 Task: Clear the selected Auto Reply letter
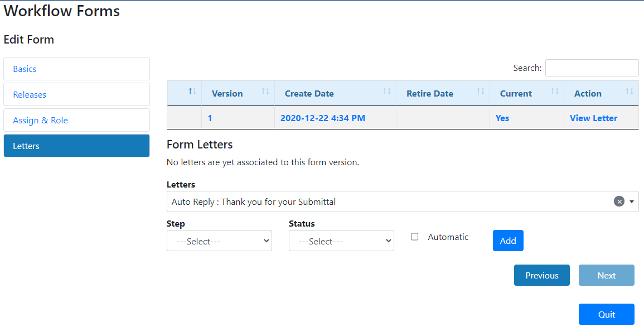(621, 201)
